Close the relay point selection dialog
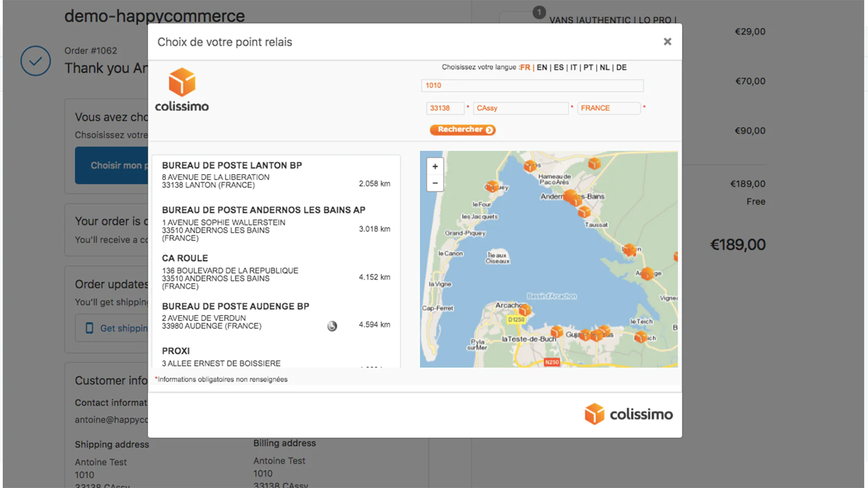The image size is (868, 488). coord(667,42)
